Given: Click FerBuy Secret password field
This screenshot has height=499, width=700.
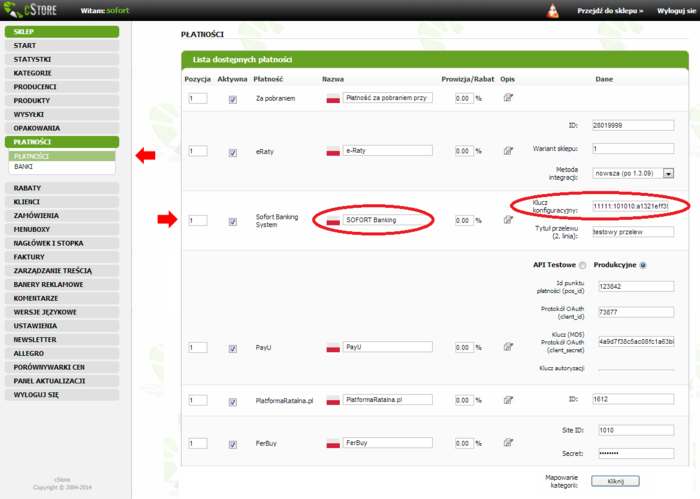Looking at the screenshot, I should [636, 453].
